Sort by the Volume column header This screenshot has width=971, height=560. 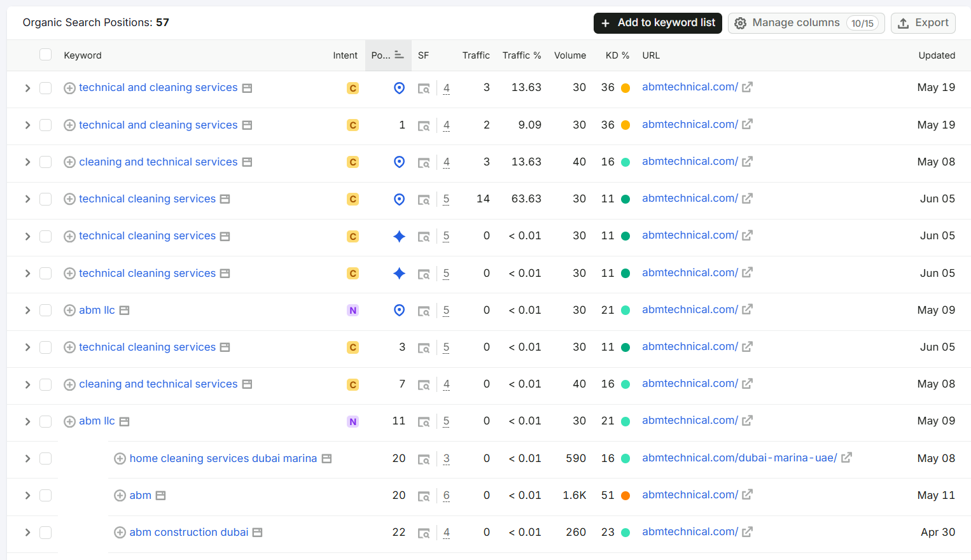(570, 55)
